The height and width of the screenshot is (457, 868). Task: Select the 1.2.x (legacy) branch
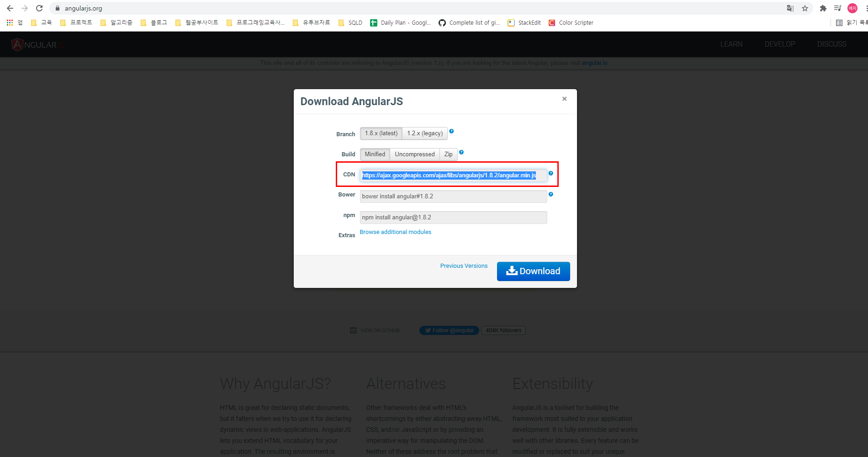(x=425, y=133)
